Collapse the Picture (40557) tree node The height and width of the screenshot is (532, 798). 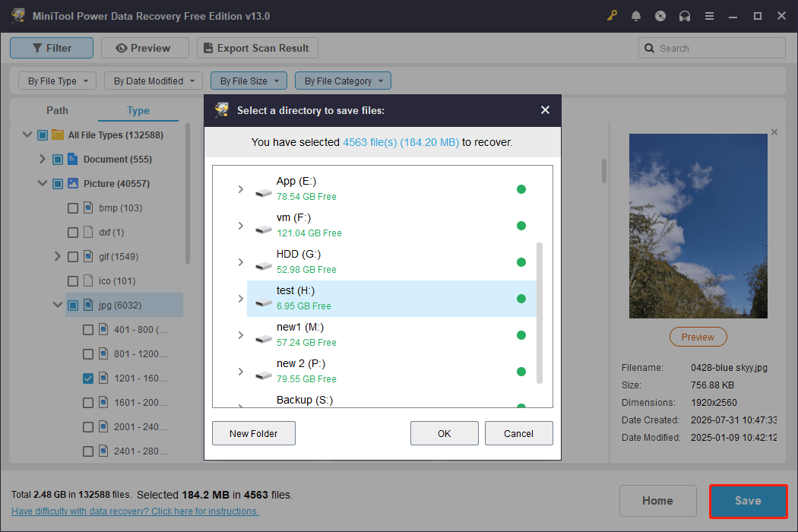click(43, 183)
